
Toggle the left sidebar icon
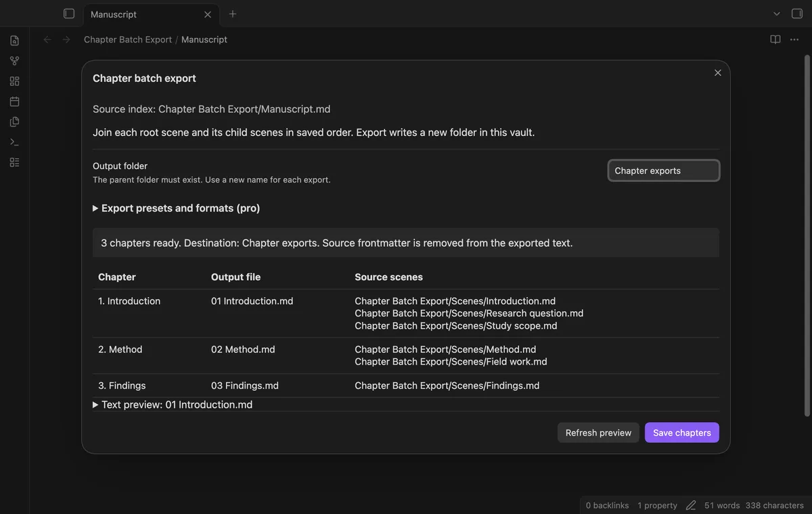[68, 14]
